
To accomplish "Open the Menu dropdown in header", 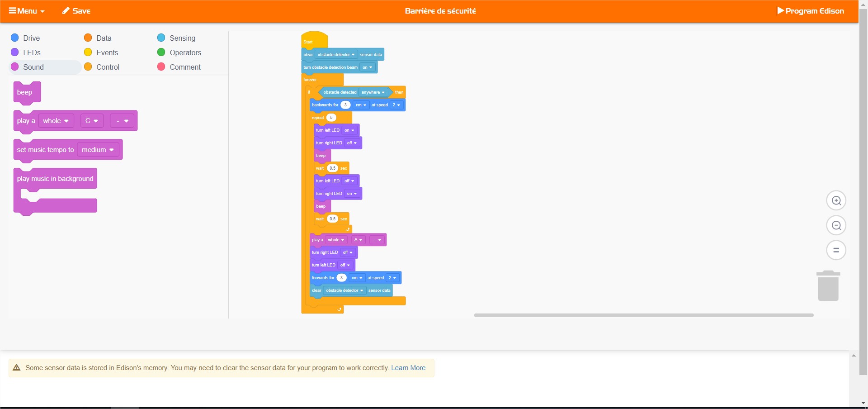I will [27, 11].
